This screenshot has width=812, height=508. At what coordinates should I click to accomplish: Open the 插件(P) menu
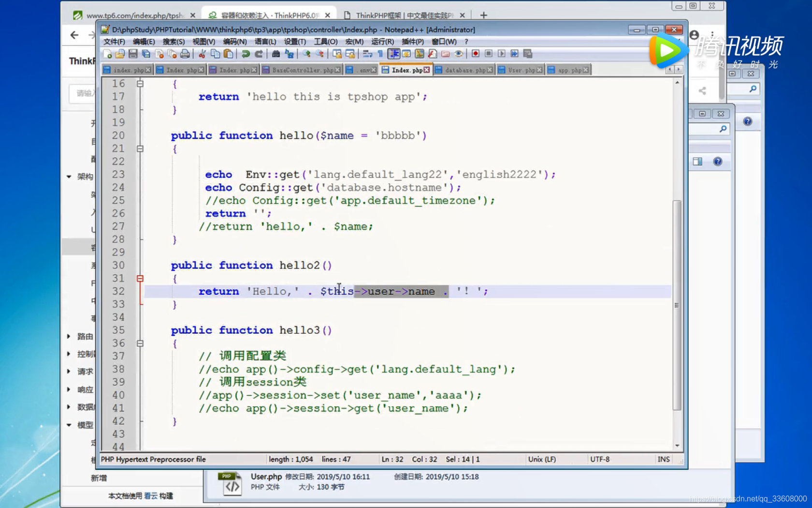(x=412, y=42)
